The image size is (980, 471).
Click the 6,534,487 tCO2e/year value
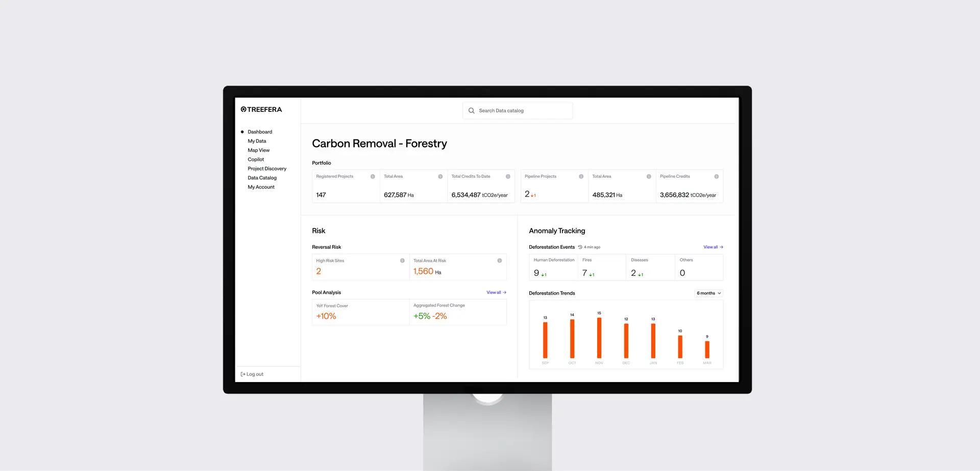click(x=479, y=195)
